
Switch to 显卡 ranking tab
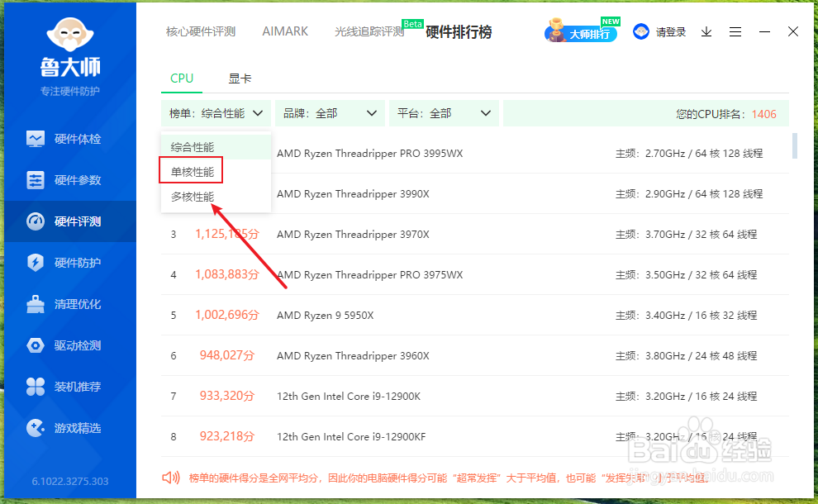click(240, 78)
